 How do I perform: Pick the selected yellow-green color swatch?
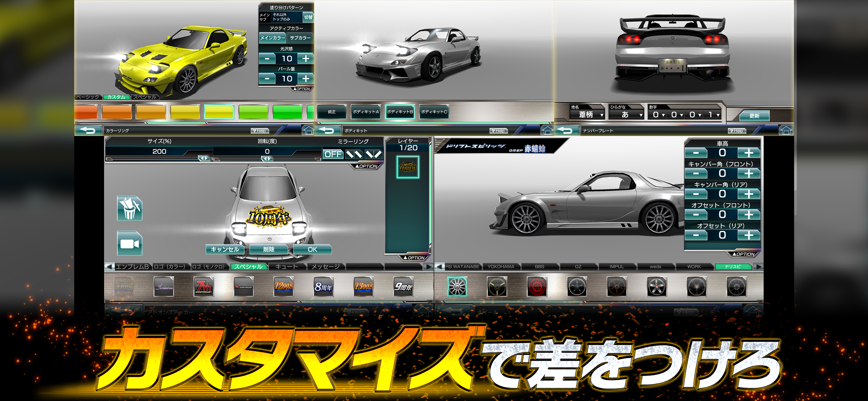219,111
